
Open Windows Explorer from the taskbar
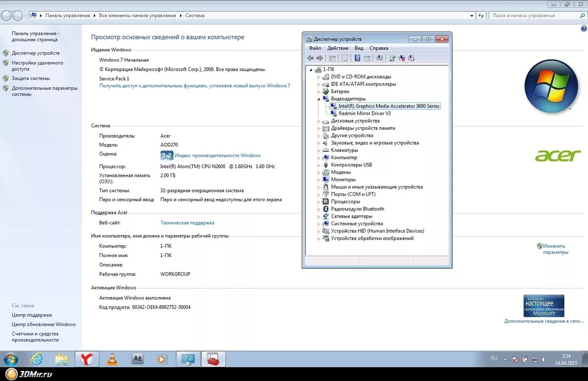point(62,359)
